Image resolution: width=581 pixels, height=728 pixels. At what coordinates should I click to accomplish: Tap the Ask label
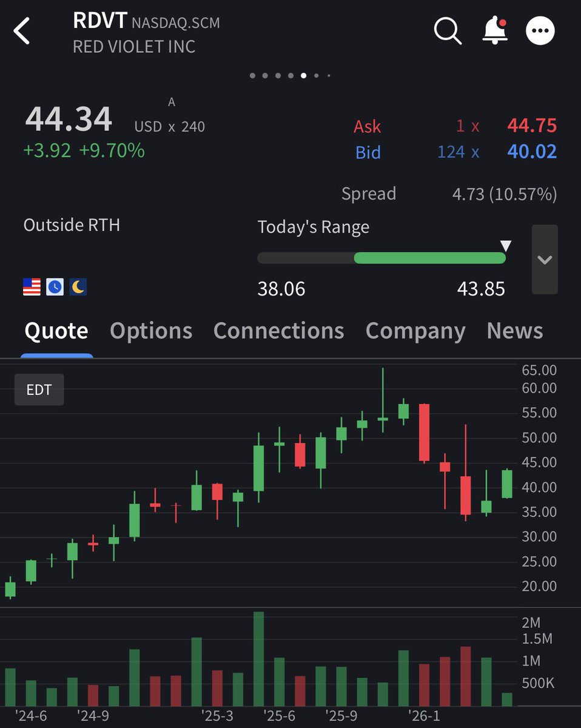(x=367, y=126)
